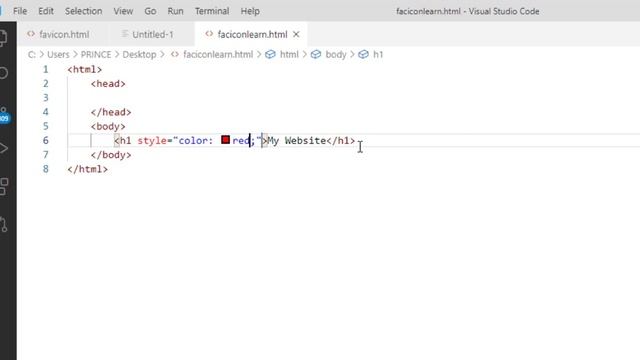This screenshot has width=640, height=360.
Task: Click the html breadcrumb symbol
Action: tap(289, 54)
